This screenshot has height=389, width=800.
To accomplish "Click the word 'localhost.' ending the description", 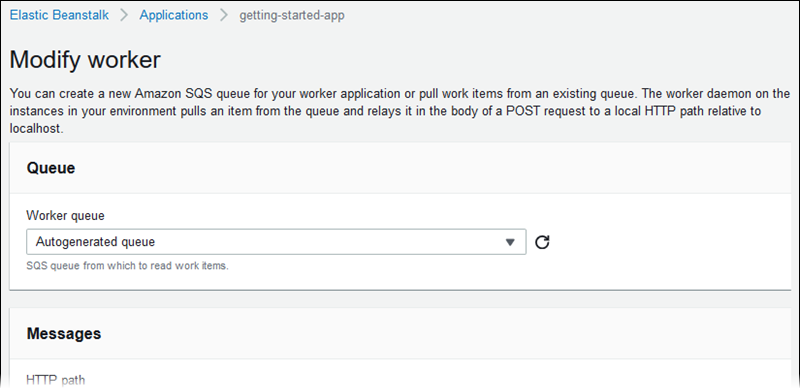I will [x=36, y=130].
